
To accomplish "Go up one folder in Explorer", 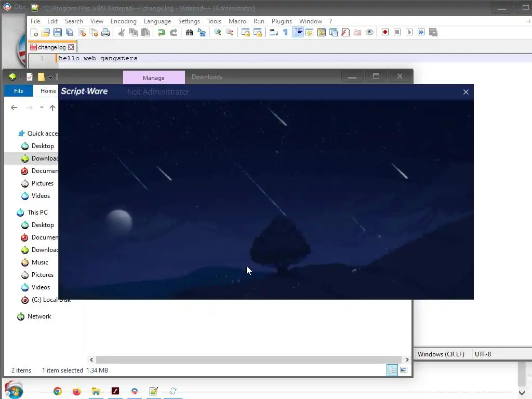I will pyautogui.click(x=52, y=108).
